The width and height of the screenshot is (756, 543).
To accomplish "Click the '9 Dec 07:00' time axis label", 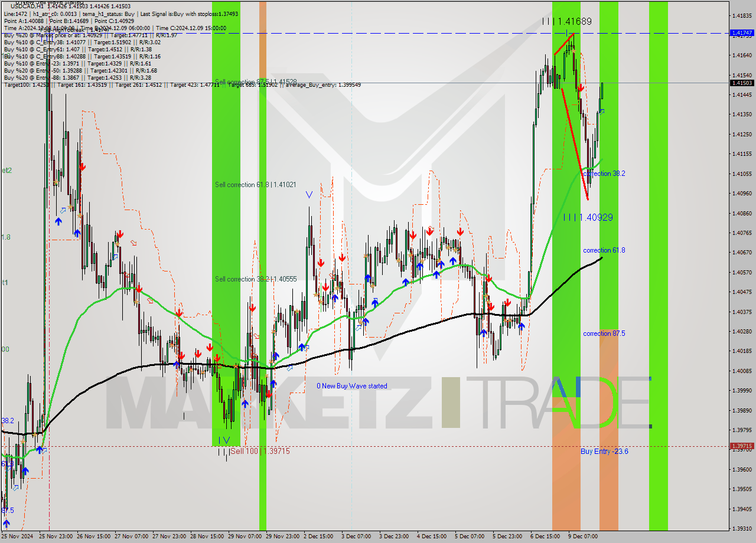I will [x=584, y=537].
